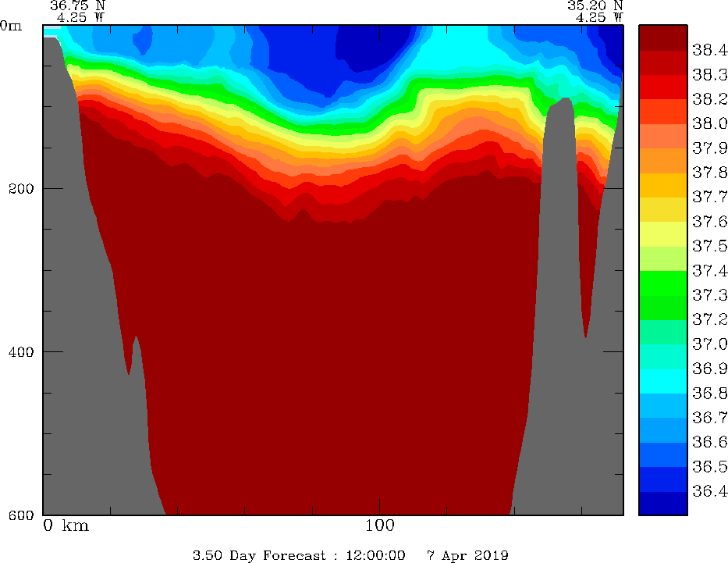Click the 37.8 color bar label
Viewport: 728px width, 563px height.
point(709,173)
